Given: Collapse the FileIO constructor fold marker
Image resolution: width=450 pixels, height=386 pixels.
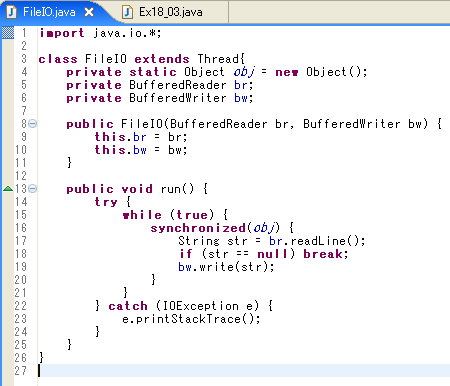Looking at the screenshot, I should click(32, 124).
